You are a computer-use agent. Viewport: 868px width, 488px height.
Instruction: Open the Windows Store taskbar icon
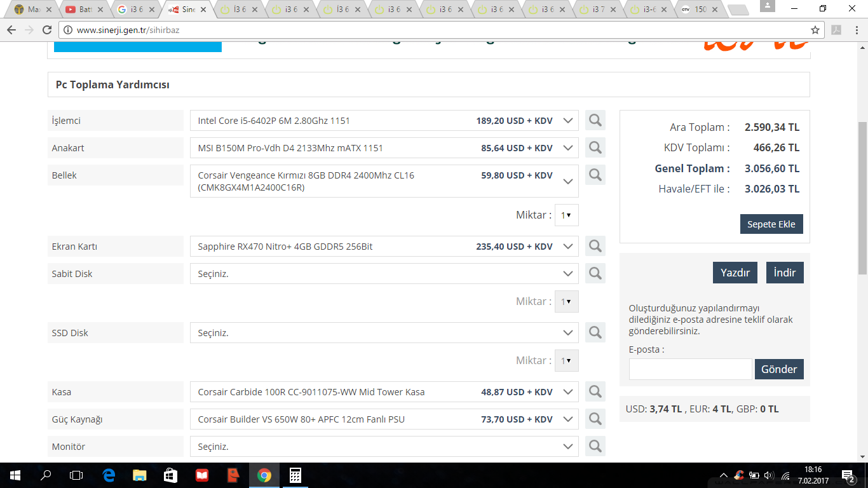point(171,475)
